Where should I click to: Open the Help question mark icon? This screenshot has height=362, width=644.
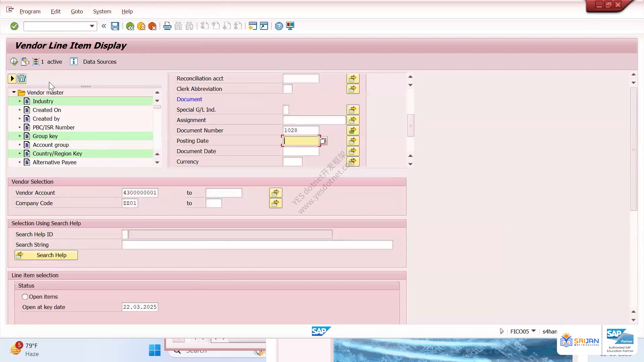coord(279,26)
